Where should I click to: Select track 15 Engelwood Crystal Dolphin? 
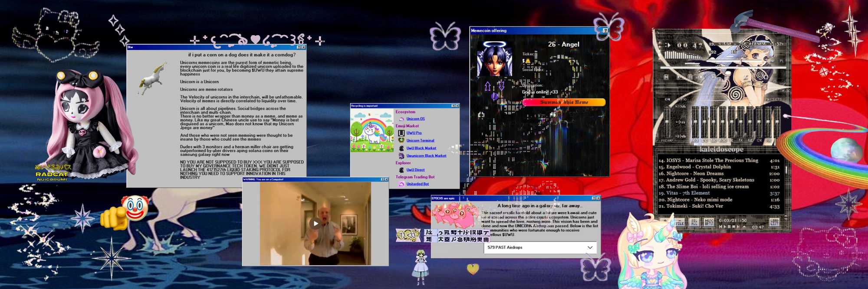click(699, 167)
